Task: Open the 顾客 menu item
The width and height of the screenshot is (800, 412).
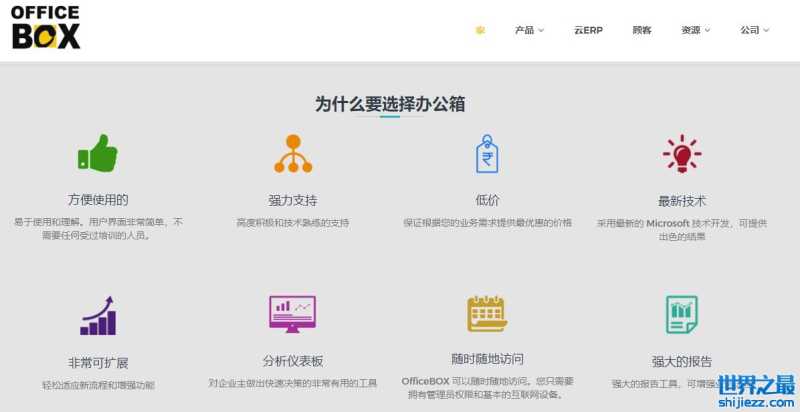Action: point(642,30)
